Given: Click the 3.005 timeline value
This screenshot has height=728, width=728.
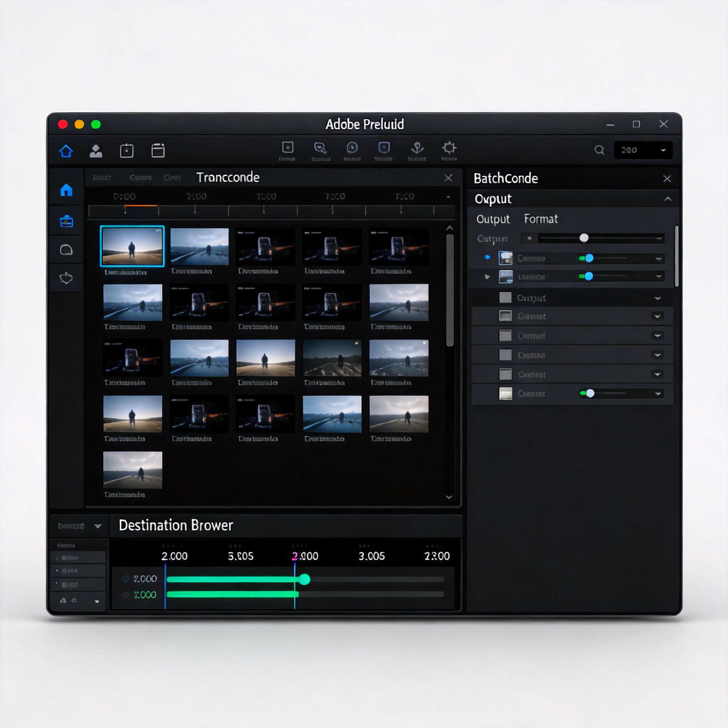Looking at the screenshot, I should [371, 556].
